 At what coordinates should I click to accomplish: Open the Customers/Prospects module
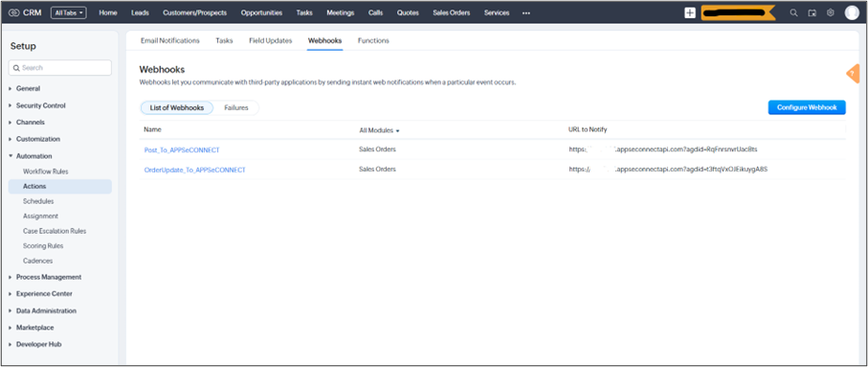tap(195, 12)
